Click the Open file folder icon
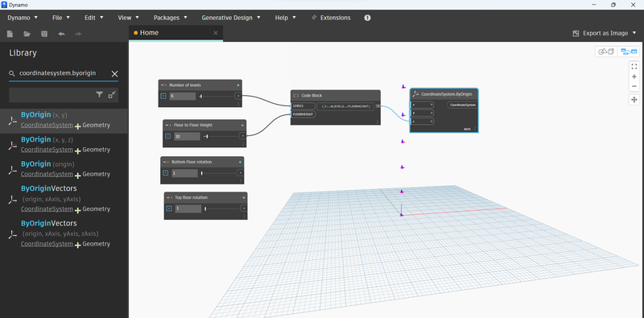 point(27,34)
